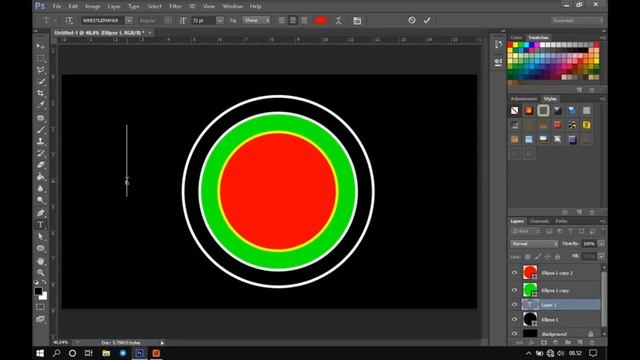Image resolution: width=640 pixels, height=360 pixels.
Task: Select the History Brush tool
Action: point(40,153)
